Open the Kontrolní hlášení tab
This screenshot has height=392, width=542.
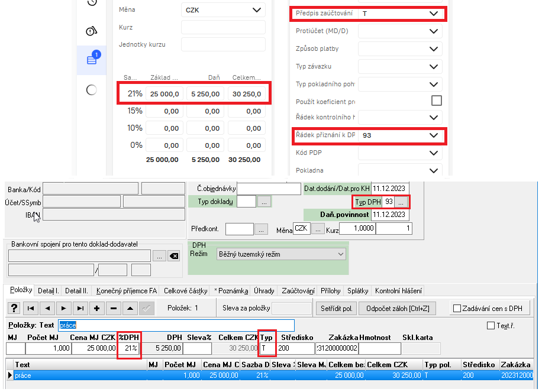pyautogui.click(x=398, y=291)
